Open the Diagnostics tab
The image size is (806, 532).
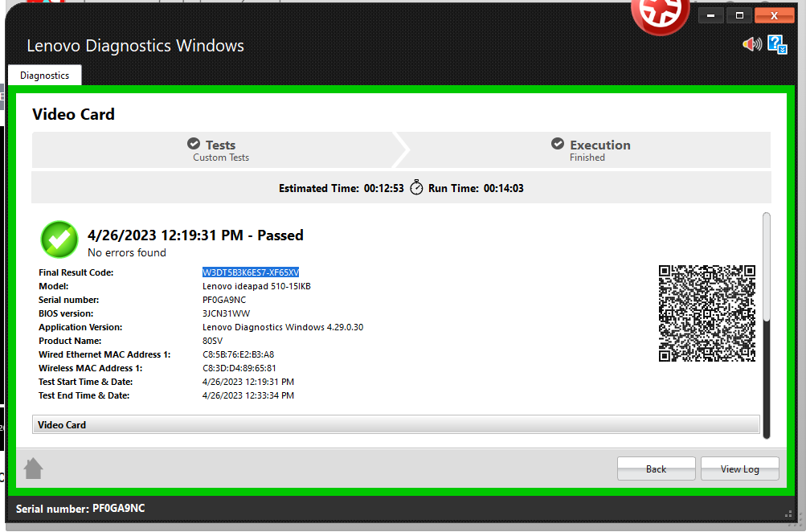(x=45, y=75)
